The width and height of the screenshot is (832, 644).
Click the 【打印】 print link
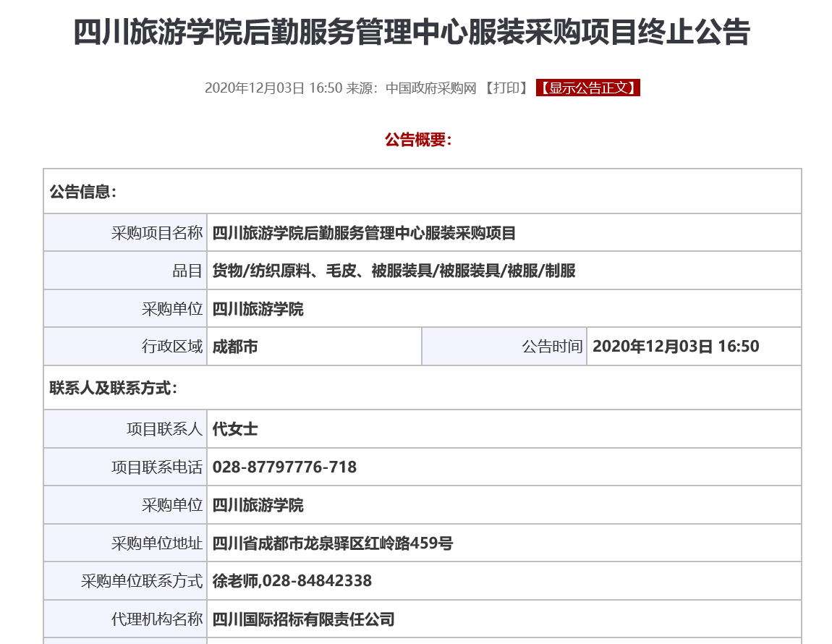click(506, 88)
